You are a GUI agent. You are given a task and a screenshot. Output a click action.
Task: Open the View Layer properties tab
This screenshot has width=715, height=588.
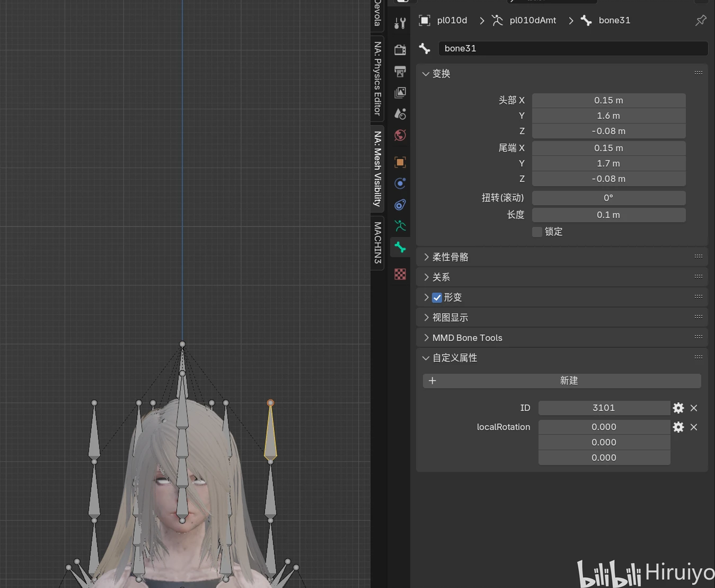click(x=400, y=92)
